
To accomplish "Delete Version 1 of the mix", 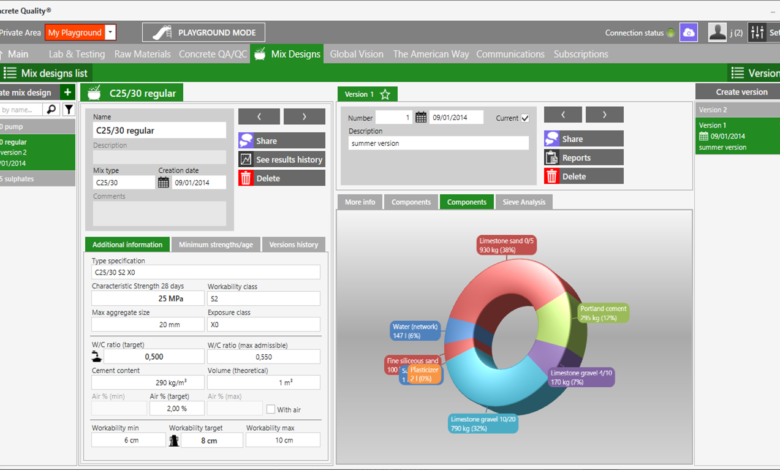I will tap(584, 176).
